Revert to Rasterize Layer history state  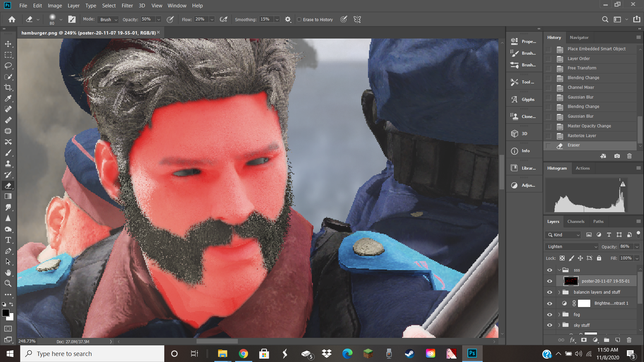tap(582, 136)
